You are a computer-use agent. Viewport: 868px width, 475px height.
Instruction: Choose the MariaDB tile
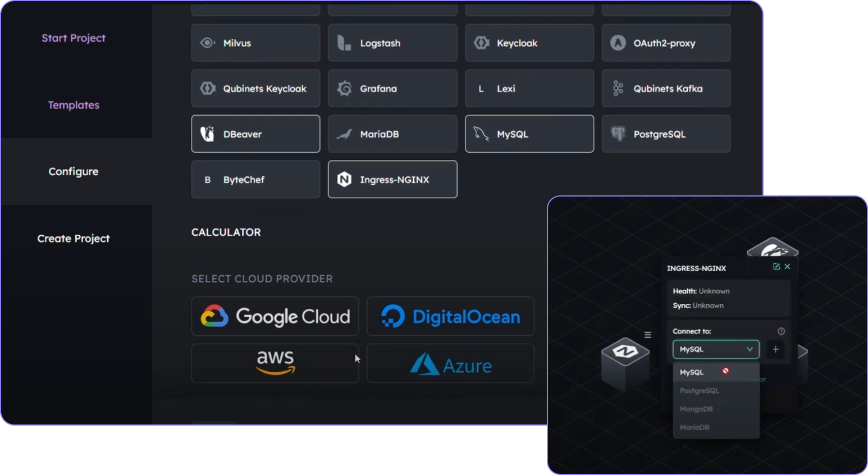tap(392, 134)
